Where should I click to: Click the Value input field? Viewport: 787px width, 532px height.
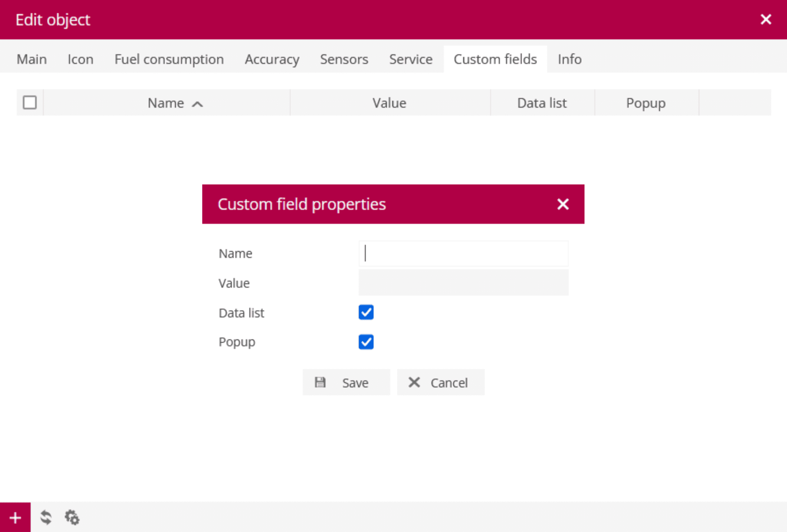tap(463, 283)
